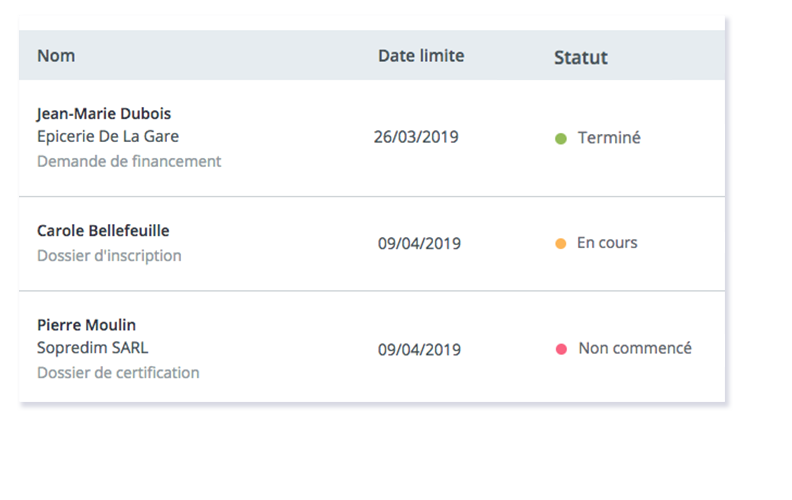Screen dimensions: 792x500
Task: Click the Non commencé status label
Action: [x=635, y=349]
